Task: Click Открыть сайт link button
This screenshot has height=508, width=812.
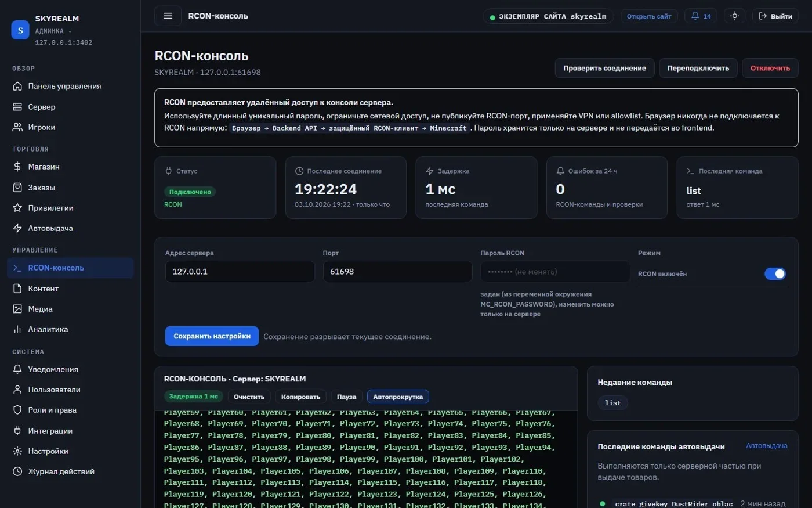Action: click(x=649, y=16)
